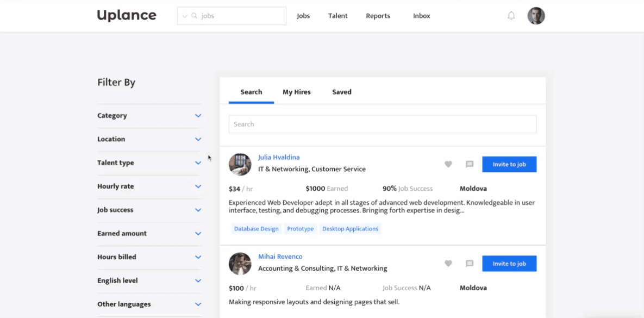Click the notification bell icon
This screenshot has height=318, width=644.
511,16
